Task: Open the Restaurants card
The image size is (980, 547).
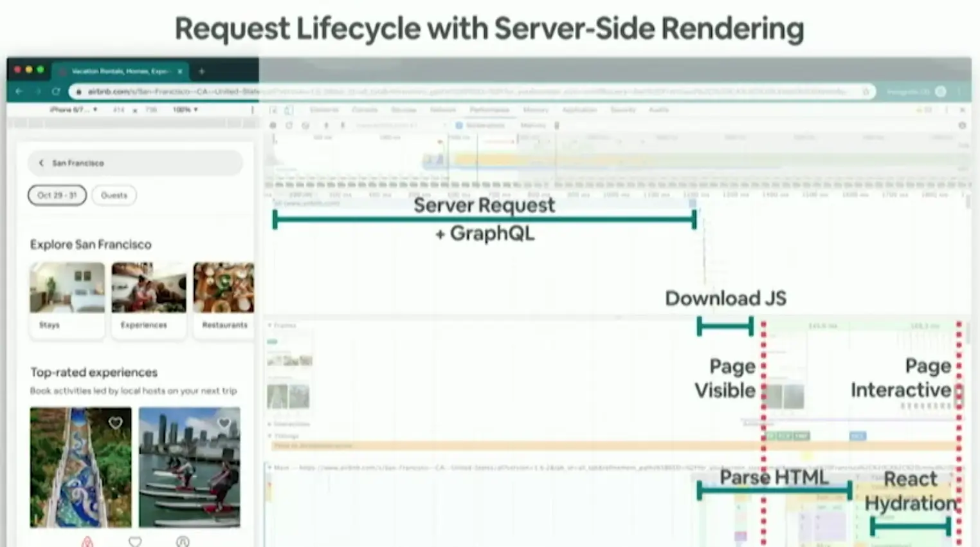Action: point(224,299)
